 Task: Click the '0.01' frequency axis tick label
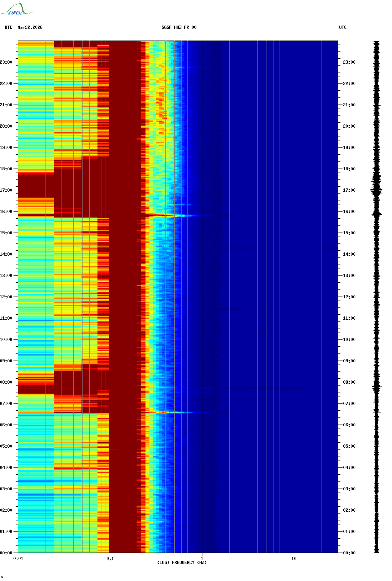18,559
